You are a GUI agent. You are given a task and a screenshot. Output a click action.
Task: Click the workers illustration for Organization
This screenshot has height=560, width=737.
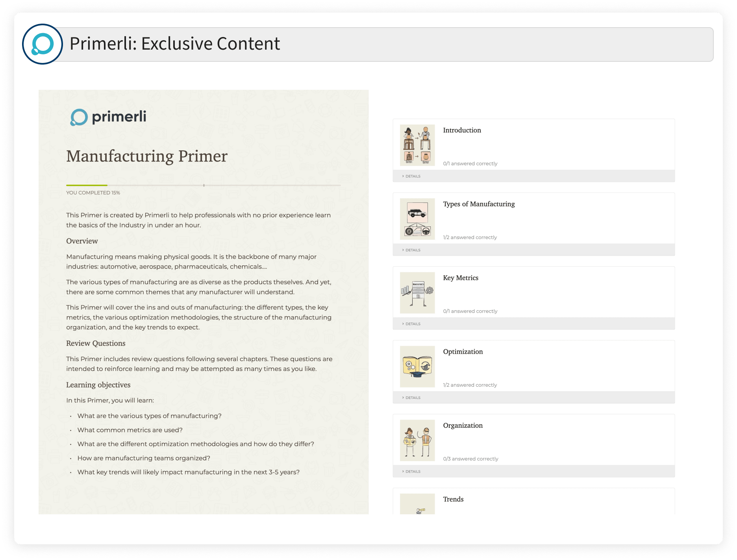[417, 440]
